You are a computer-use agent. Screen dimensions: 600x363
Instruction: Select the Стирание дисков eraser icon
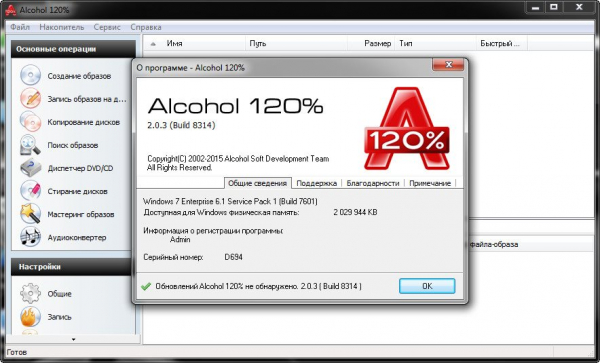click(30, 191)
